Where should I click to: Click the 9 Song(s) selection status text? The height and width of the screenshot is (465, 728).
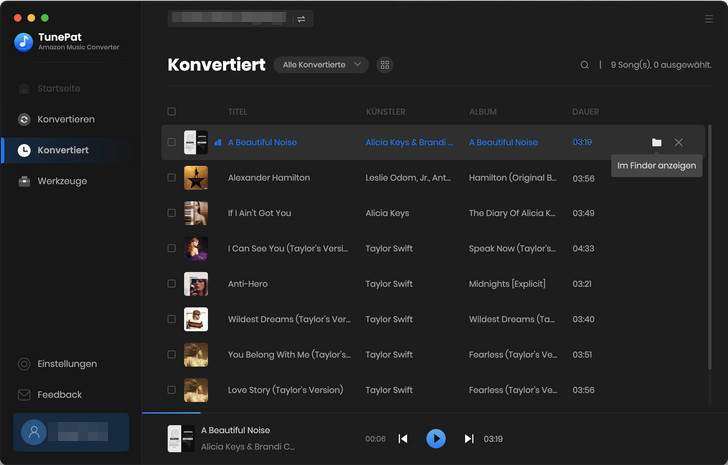coord(661,65)
